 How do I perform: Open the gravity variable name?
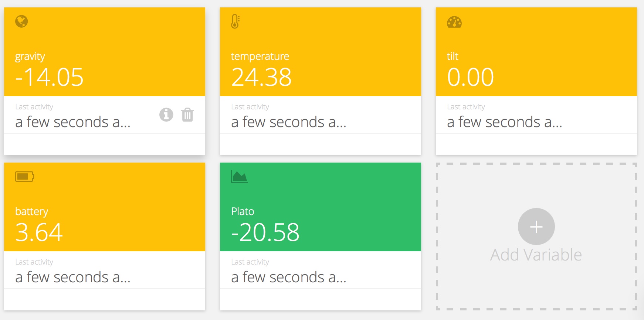30,56
